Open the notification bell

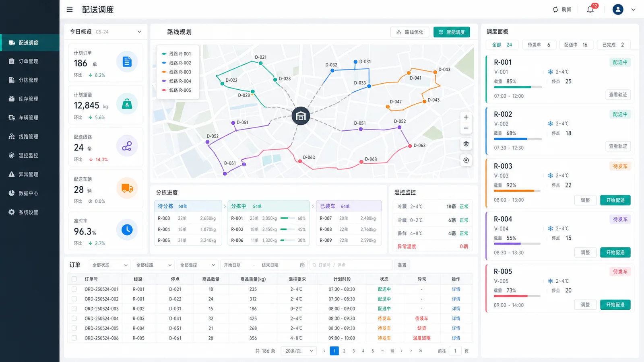590,10
